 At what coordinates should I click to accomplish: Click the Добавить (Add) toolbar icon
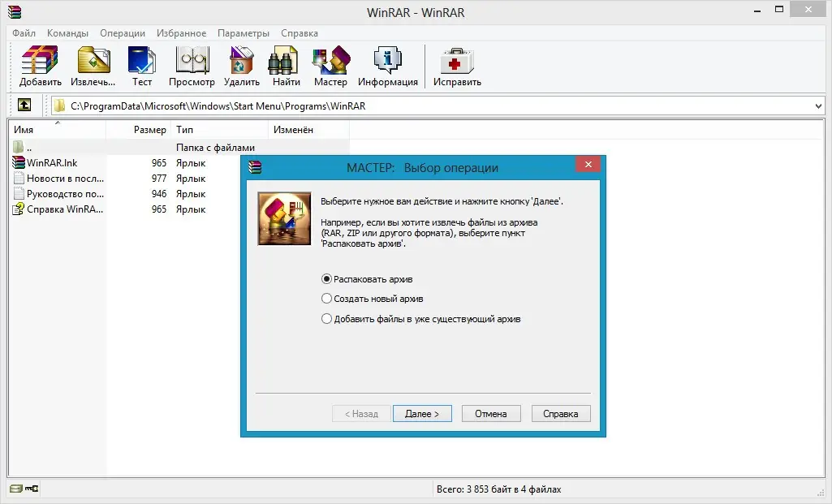click(39, 60)
